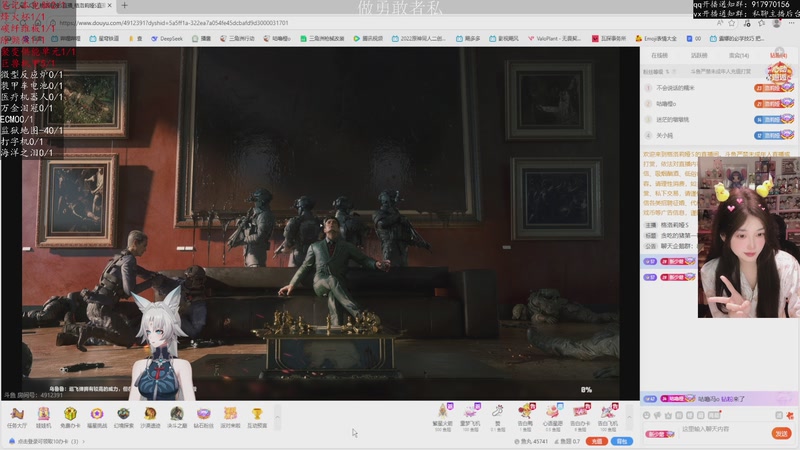This screenshot has height=450, width=800.
Task: Click the 发送 send button in chat
Action: (x=781, y=433)
